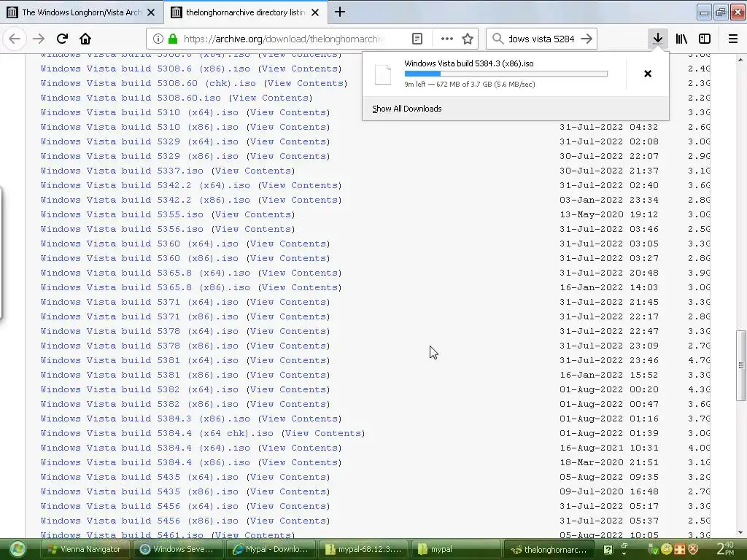Viewport: 747px width, 560px height.
Task: Close the thelonghornarchive directory listing tab
Action: click(x=315, y=12)
